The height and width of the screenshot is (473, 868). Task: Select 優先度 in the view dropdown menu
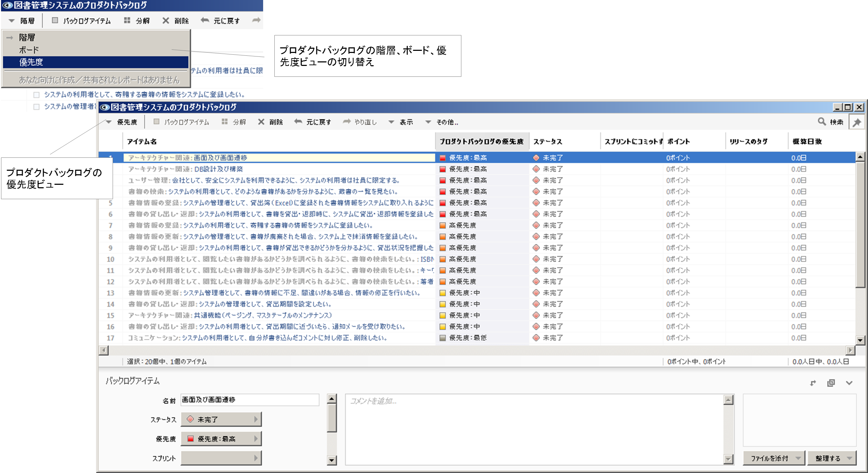click(x=95, y=62)
